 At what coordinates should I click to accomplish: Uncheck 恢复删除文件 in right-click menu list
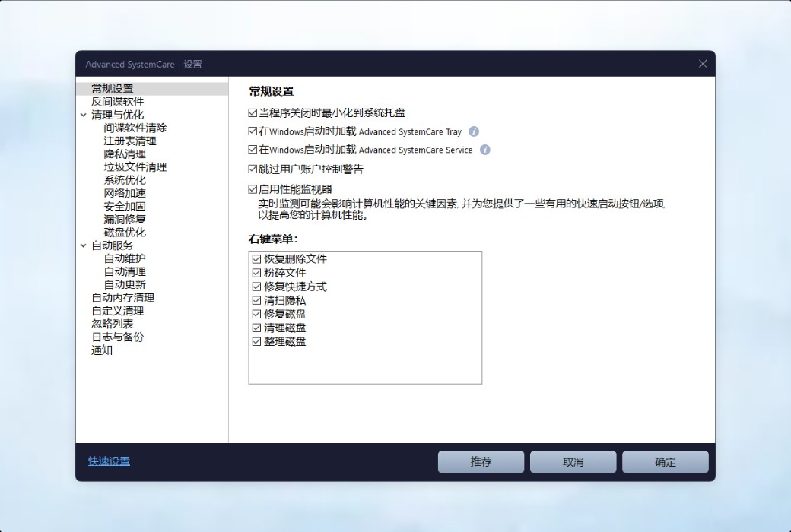click(x=257, y=259)
